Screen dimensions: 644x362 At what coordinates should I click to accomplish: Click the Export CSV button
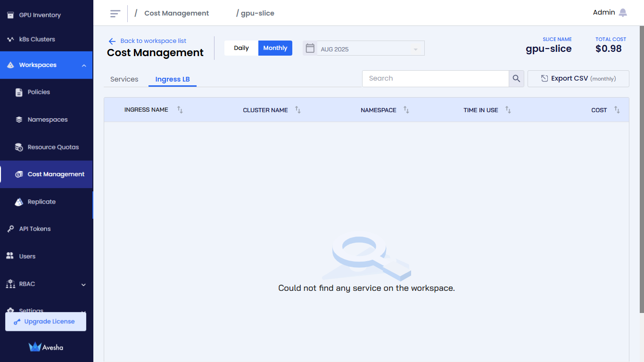[x=578, y=79]
